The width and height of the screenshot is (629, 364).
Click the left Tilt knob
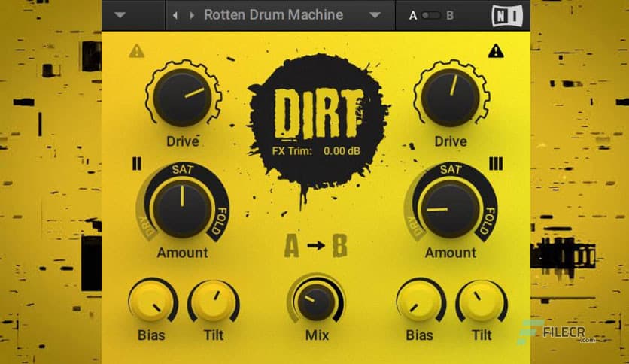click(213, 302)
